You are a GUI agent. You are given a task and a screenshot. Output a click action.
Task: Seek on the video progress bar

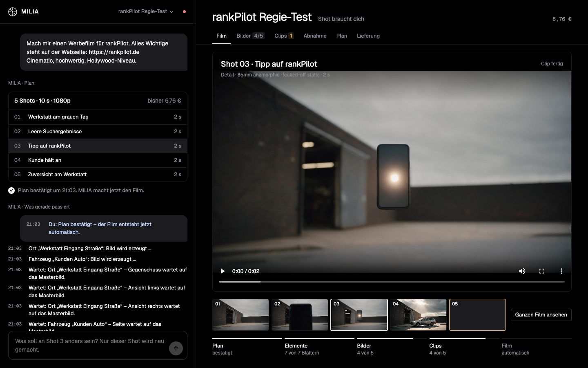(392, 282)
